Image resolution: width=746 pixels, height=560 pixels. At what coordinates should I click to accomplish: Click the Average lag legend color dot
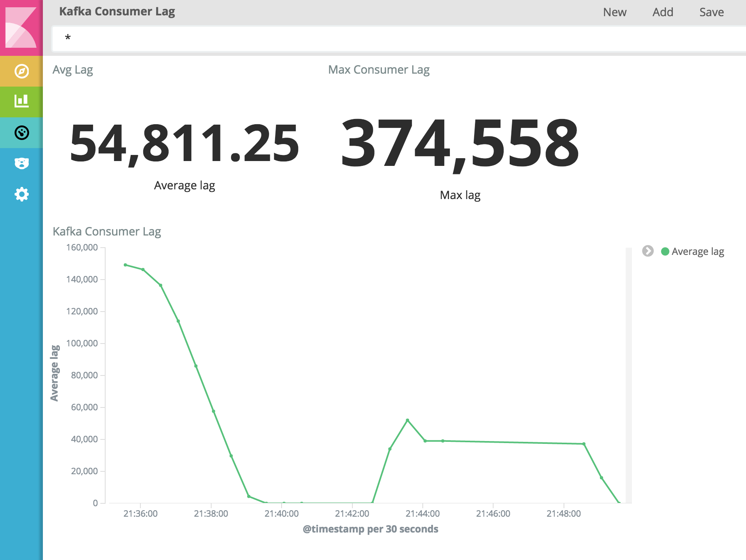click(665, 252)
